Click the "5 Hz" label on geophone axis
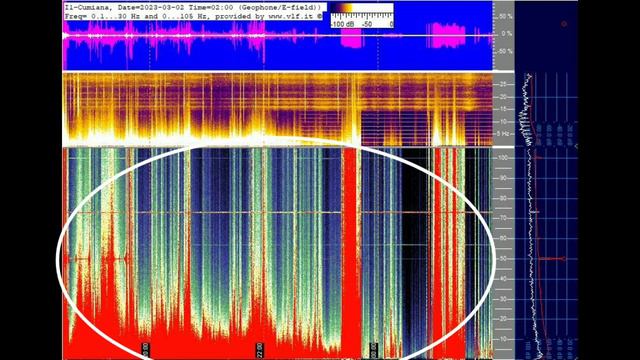The image size is (640, 360). click(x=503, y=133)
